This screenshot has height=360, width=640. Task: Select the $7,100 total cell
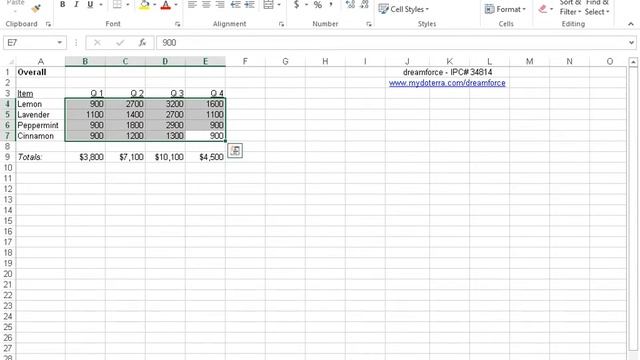125,157
